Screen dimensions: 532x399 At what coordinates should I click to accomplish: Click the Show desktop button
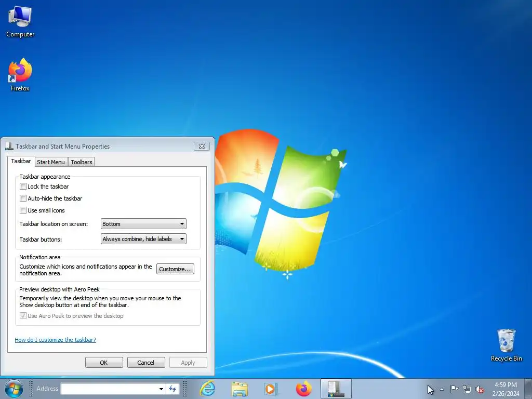(528, 389)
